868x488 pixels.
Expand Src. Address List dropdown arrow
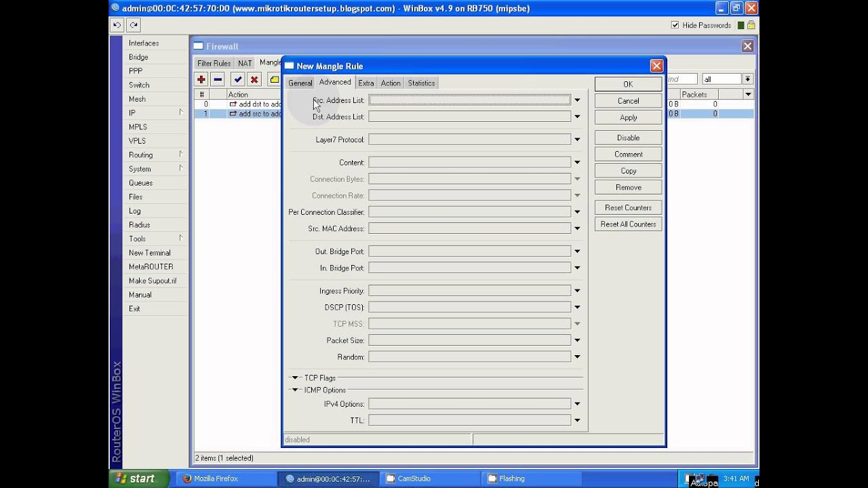point(577,100)
